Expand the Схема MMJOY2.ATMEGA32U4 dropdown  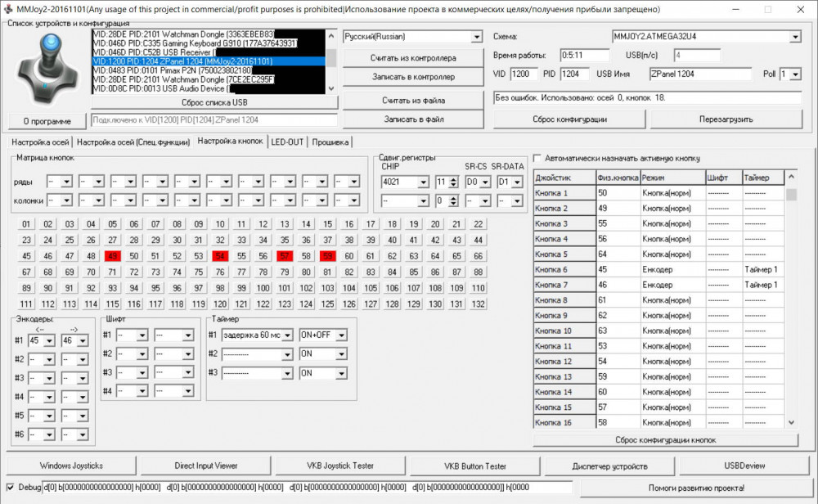point(795,38)
